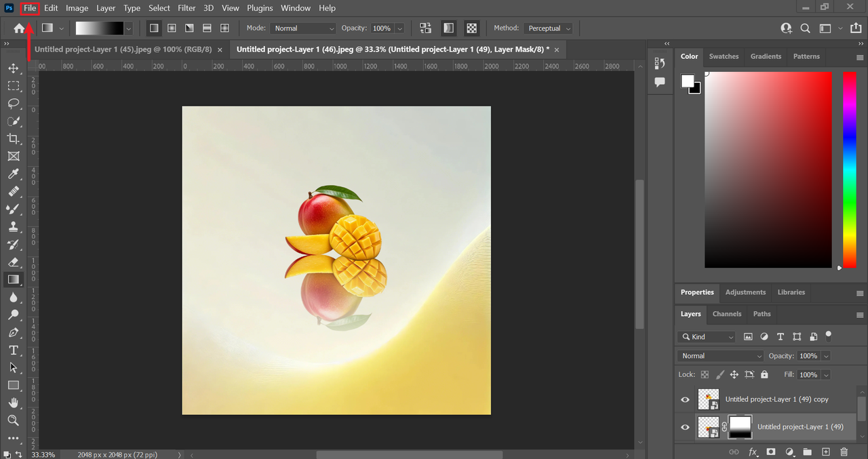Open the layer blend mode Normal dropdown
This screenshot has height=459, width=868.
pyautogui.click(x=721, y=356)
